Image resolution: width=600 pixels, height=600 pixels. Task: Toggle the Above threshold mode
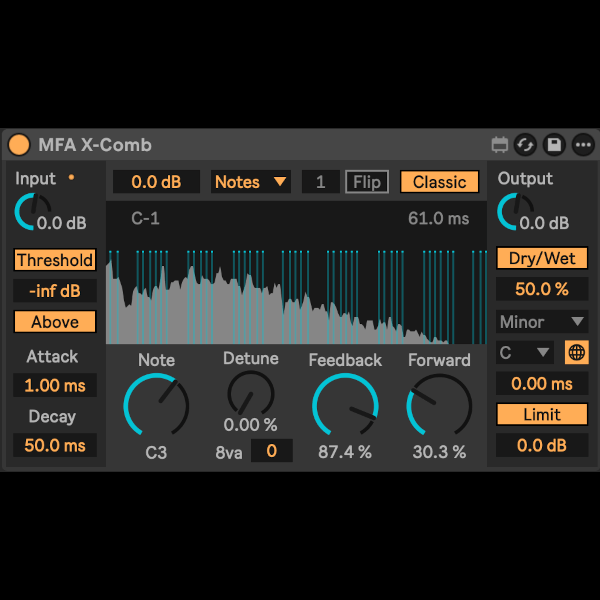[x=55, y=322]
